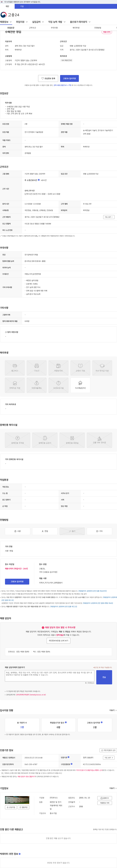Switch to the 기업 tab

[x=22, y=6]
